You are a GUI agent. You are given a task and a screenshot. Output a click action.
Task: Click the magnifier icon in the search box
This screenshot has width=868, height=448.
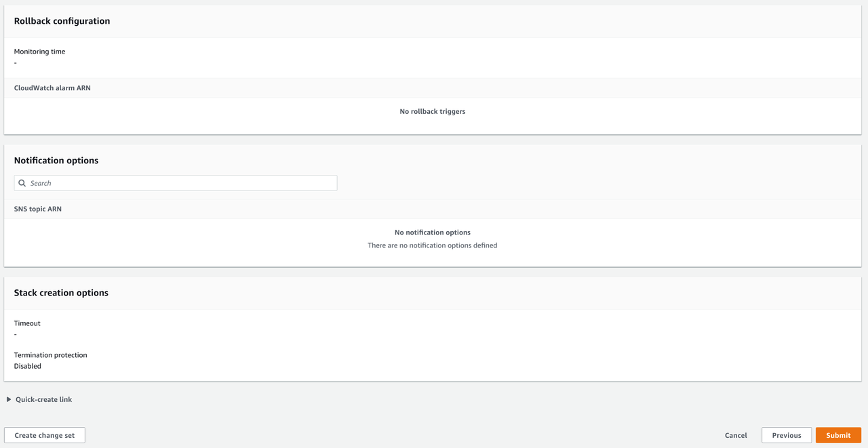(22, 183)
